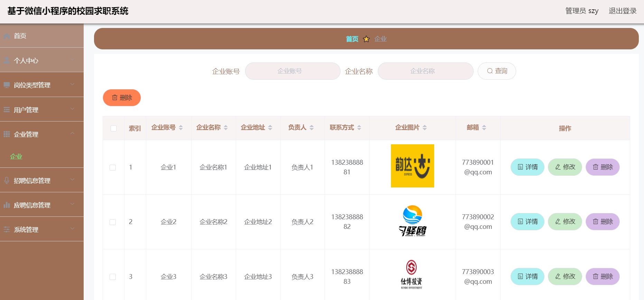644x300 pixels.
Task: Expand the 招聘信息管理 menu section
Action: (x=41, y=181)
